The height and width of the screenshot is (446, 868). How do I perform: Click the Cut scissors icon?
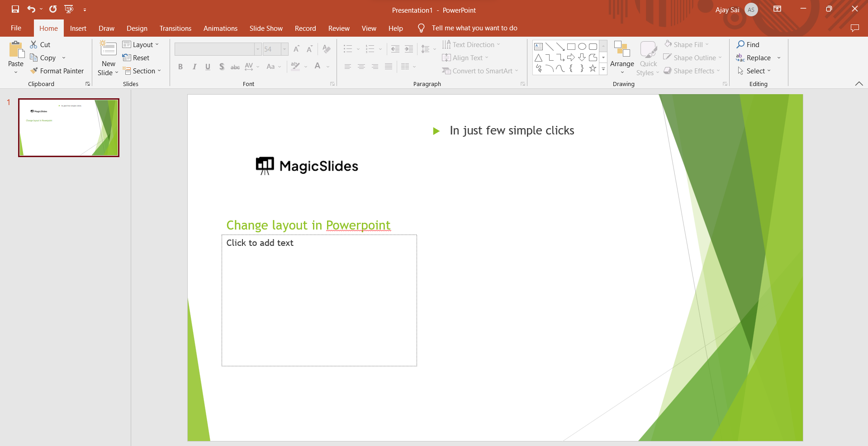[x=34, y=44]
